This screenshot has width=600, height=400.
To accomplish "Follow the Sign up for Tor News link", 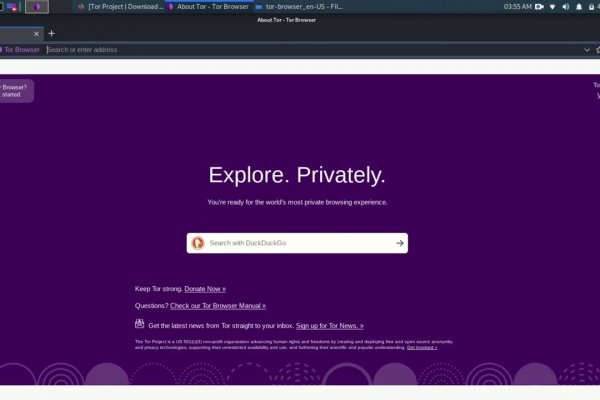I will click(x=329, y=325).
